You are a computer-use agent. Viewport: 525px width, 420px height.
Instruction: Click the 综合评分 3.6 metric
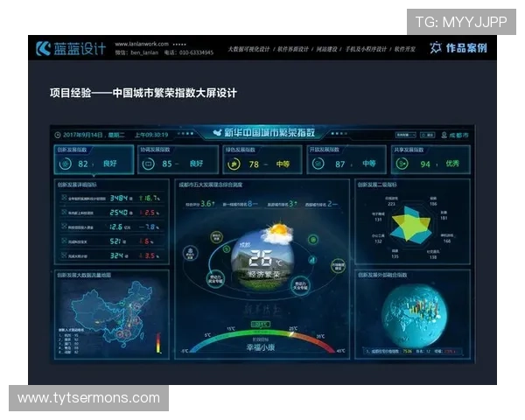coord(200,204)
